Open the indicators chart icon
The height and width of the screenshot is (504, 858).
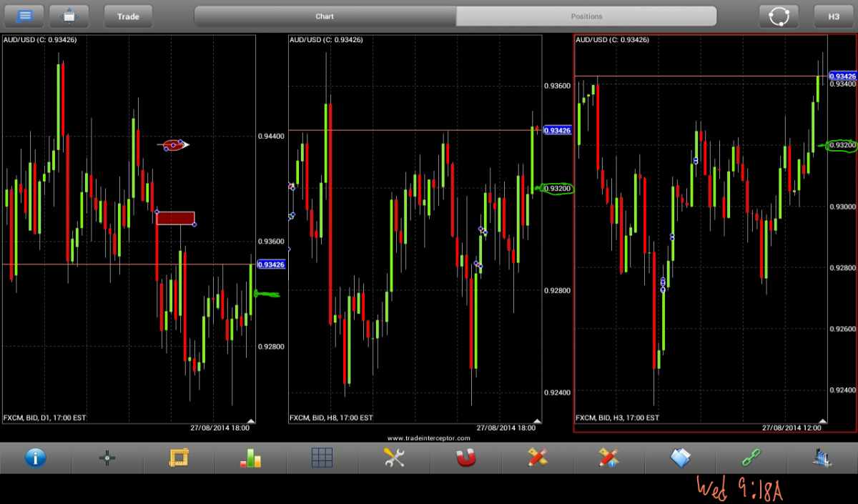click(821, 458)
